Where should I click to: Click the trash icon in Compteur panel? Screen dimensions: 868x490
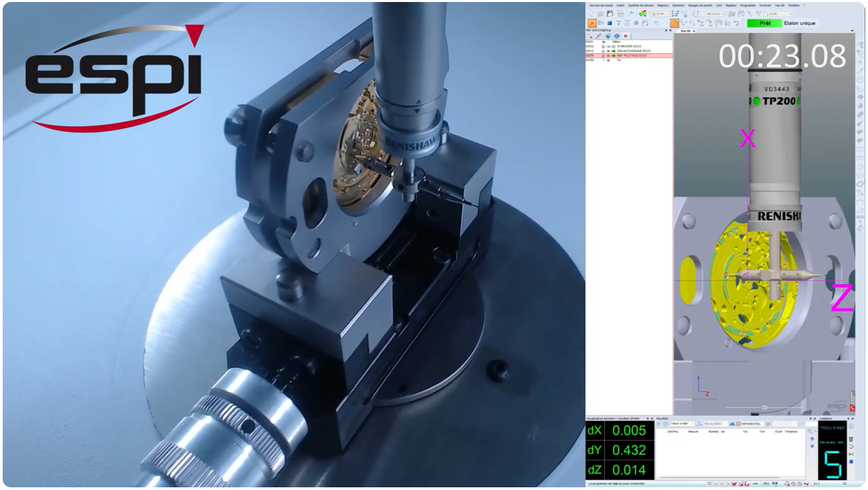[850, 439]
